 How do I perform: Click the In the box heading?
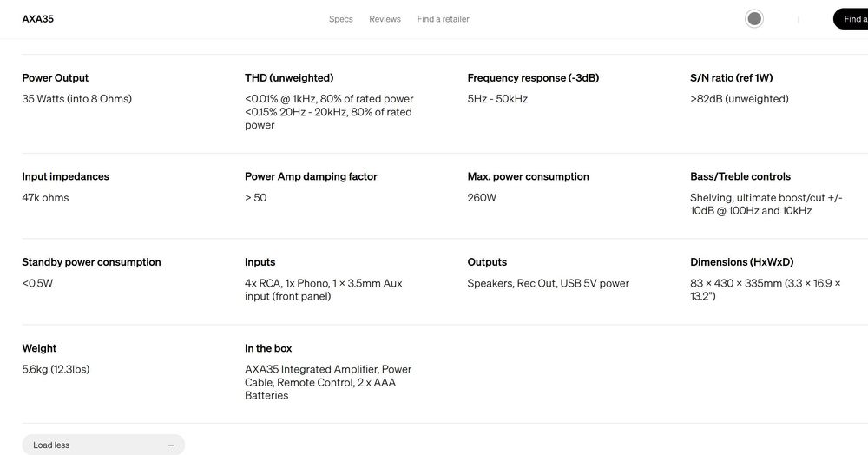coord(268,348)
